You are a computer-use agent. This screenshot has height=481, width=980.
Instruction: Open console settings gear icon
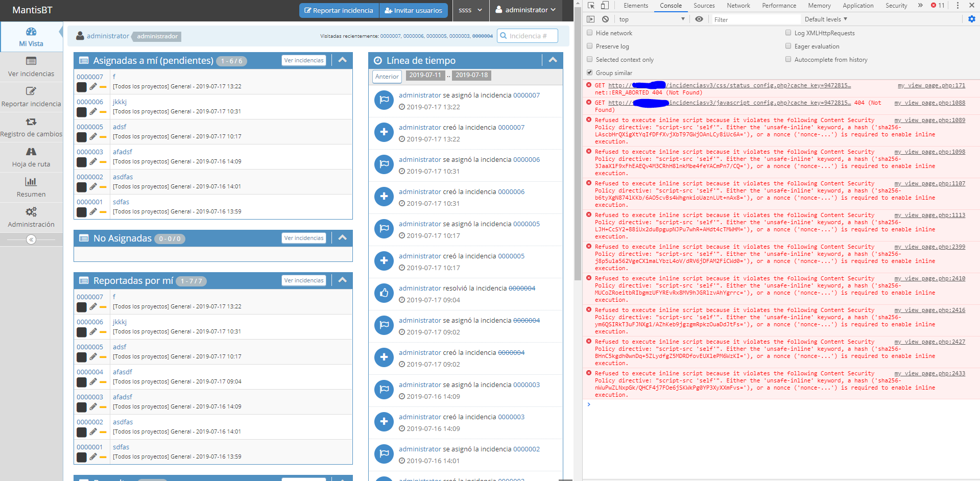(972, 19)
